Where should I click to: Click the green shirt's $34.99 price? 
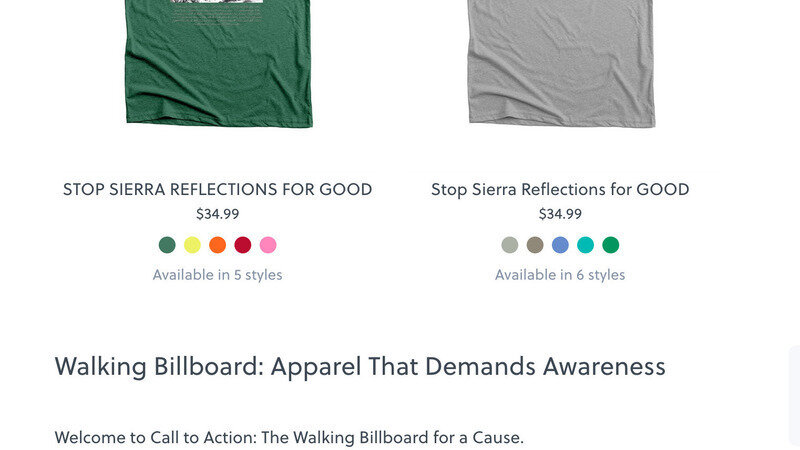click(217, 214)
